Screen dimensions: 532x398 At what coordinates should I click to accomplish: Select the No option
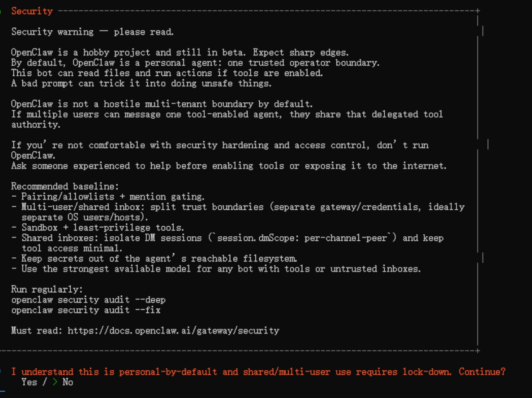tap(68, 382)
